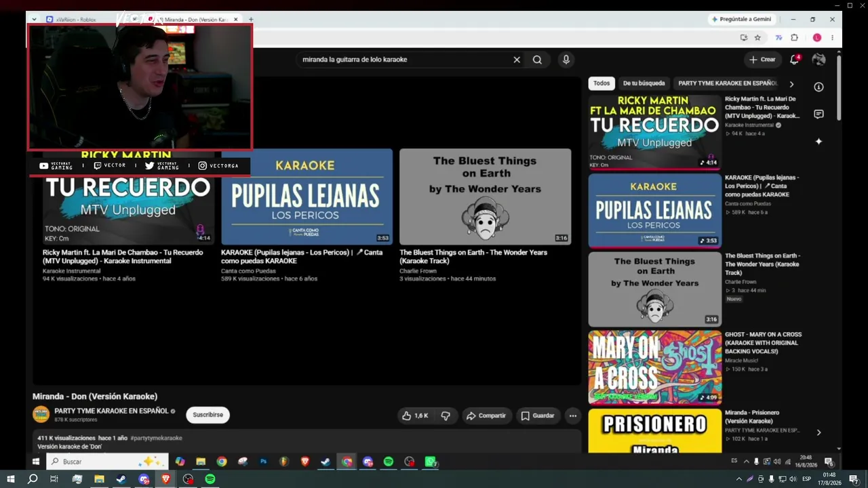Show hidden tray icons on inner taskbar

pyautogui.click(x=747, y=462)
